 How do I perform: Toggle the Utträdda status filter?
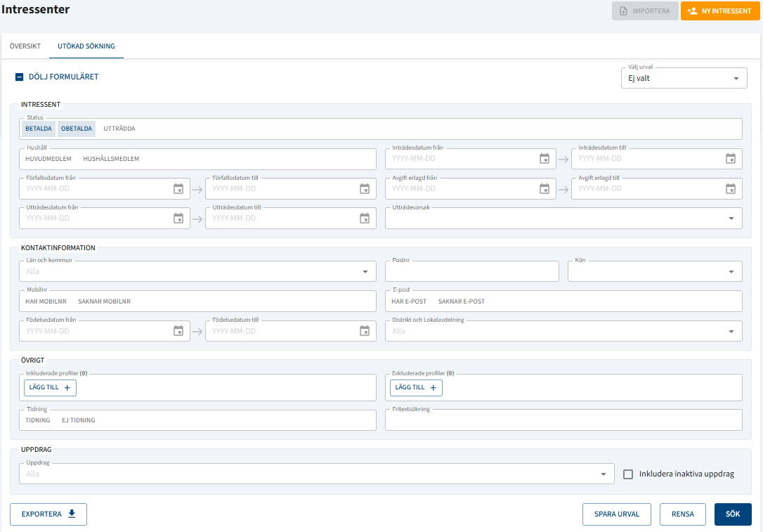tap(119, 129)
